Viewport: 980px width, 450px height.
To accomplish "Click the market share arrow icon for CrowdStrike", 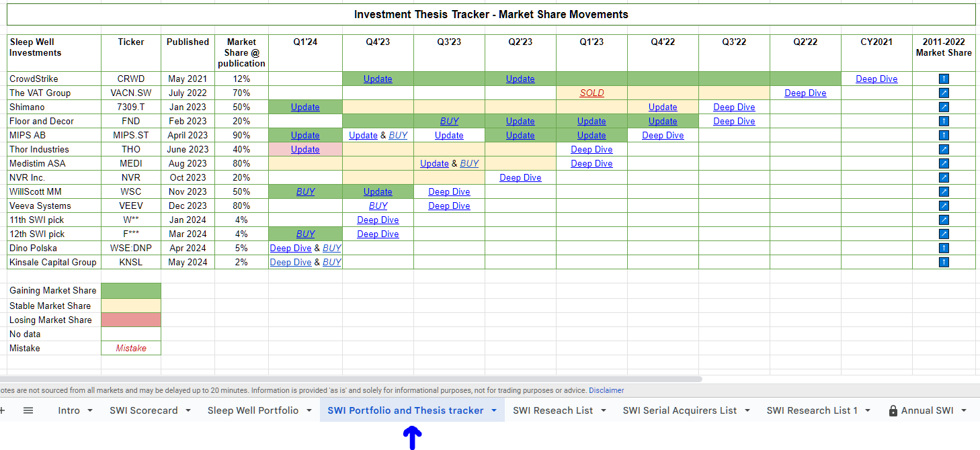I will (x=944, y=79).
